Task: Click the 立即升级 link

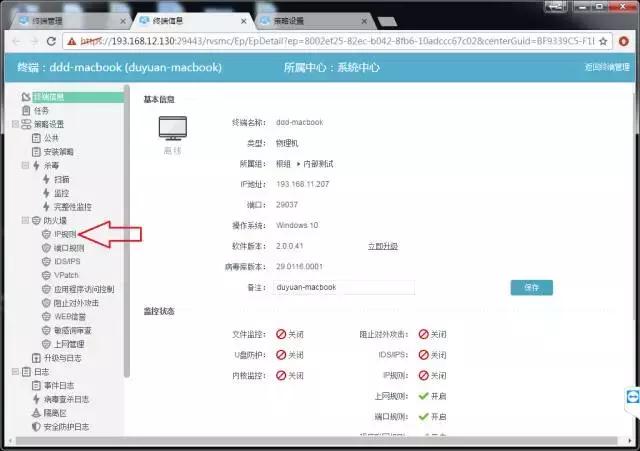Action: click(x=382, y=246)
